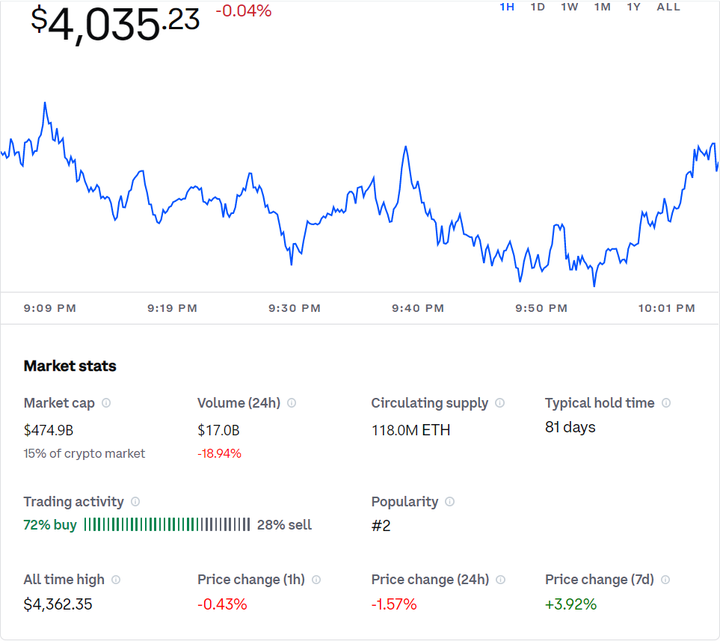This screenshot has height=641, width=720.
Task: Click info icon beside Price change (1h)
Action: coord(316,580)
